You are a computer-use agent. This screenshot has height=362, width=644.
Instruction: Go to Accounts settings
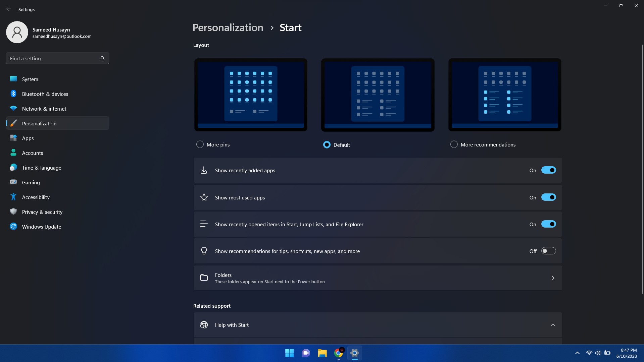pos(58,153)
